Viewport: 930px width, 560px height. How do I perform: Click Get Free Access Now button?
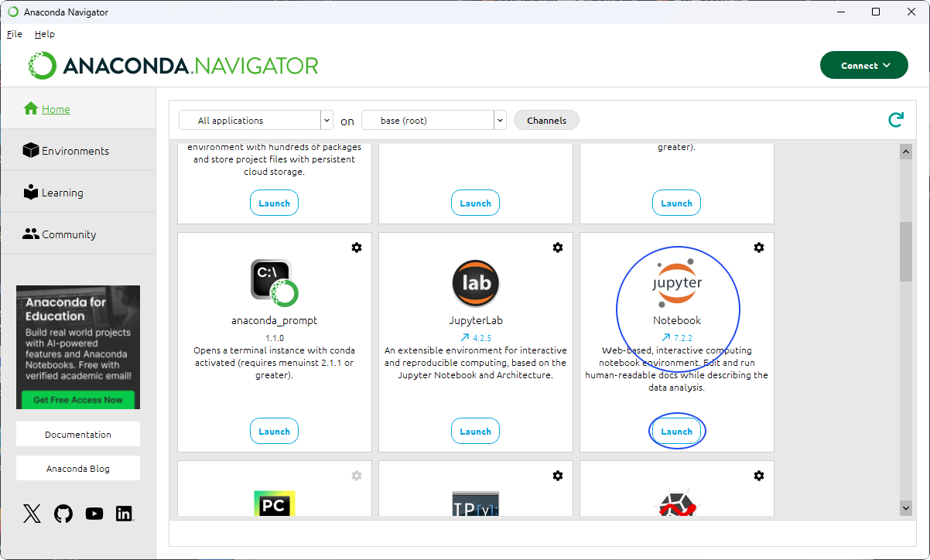[78, 400]
